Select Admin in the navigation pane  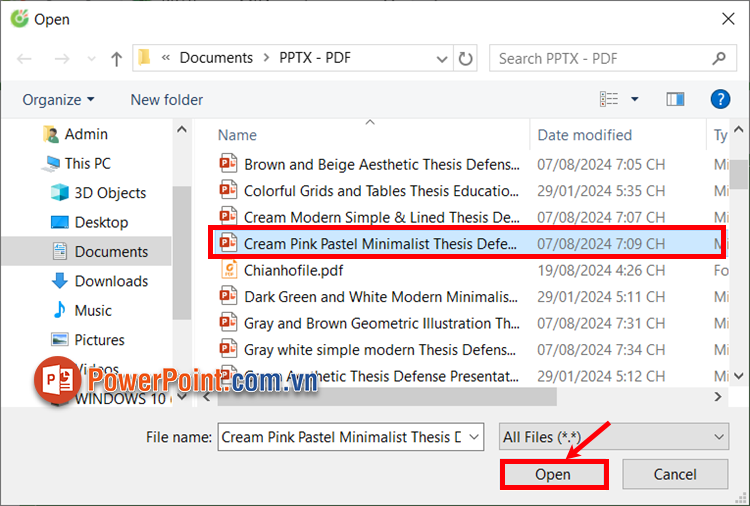(86, 134)
